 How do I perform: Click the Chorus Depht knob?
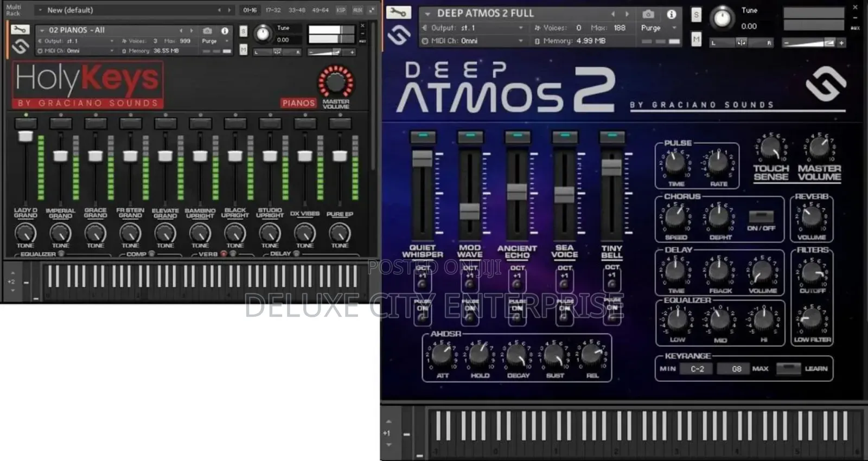[719, 216]
